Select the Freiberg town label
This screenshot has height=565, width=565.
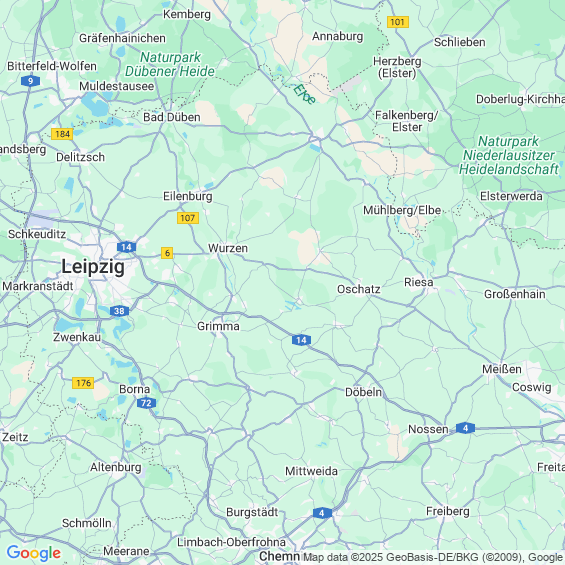448,512
